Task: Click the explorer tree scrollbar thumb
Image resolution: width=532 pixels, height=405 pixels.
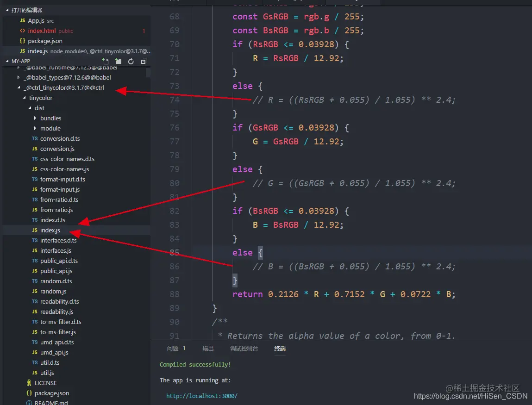Action: (x=148, y=73)
